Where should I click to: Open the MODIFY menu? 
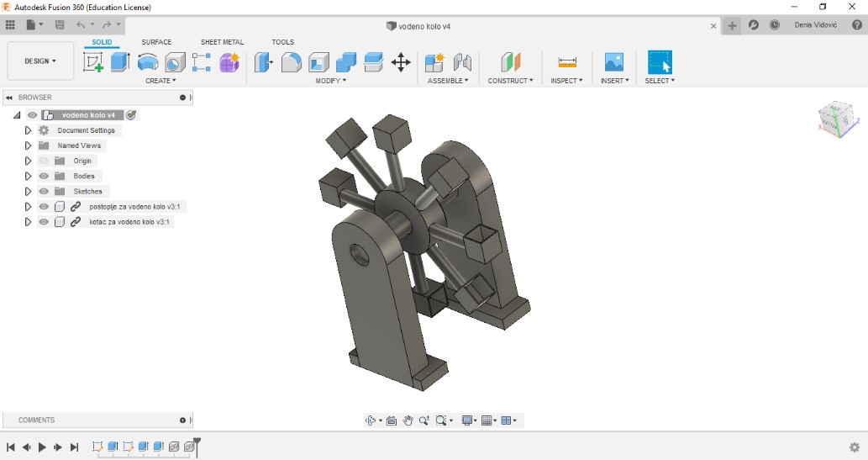point(330,81)
